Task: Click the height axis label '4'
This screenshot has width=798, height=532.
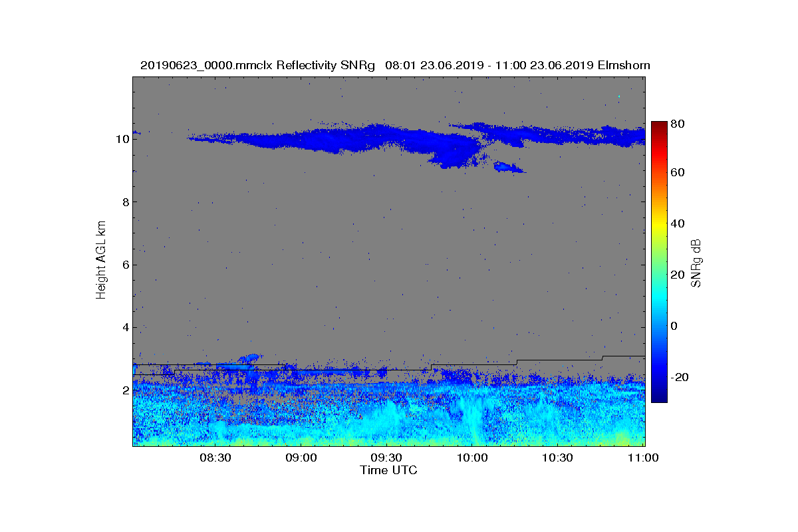Action: coord(124,327)
